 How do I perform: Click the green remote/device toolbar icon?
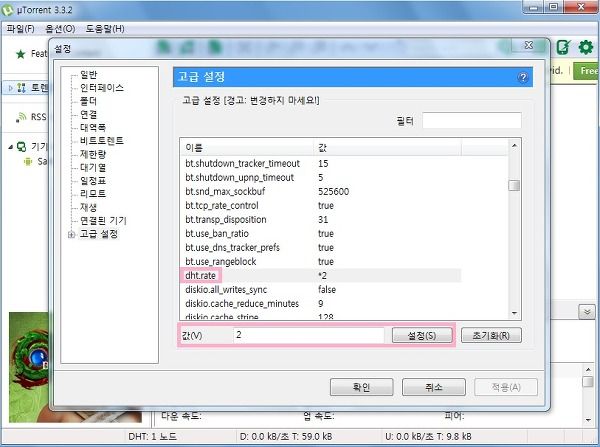click(563, 47)
